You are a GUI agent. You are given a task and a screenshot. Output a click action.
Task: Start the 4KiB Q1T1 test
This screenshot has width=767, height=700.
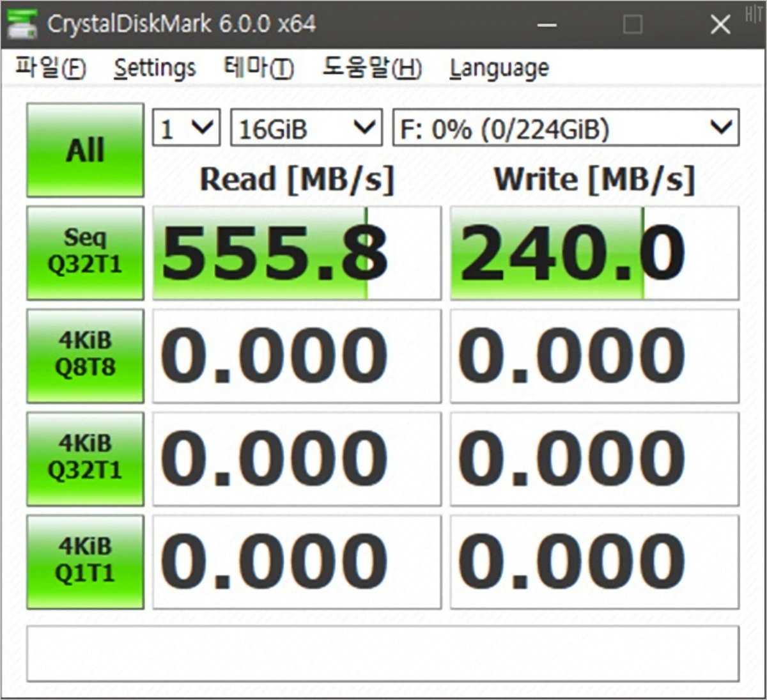(x=85, y=561)
